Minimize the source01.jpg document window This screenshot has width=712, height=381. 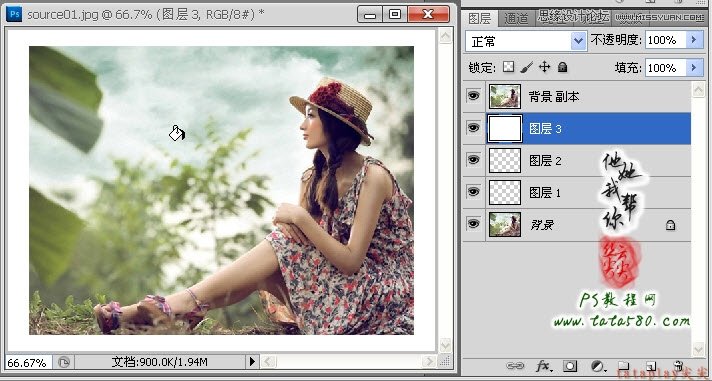370,15
